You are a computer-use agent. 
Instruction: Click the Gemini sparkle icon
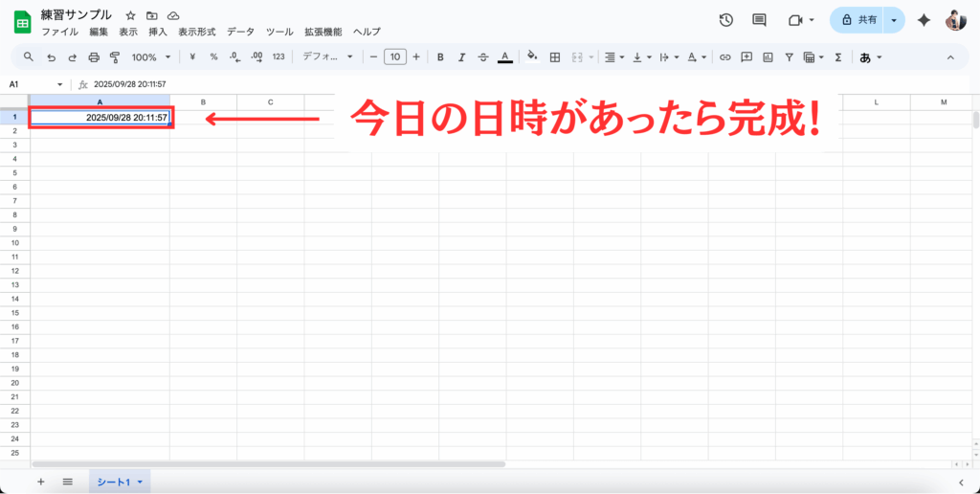click(x=924, y=20)
